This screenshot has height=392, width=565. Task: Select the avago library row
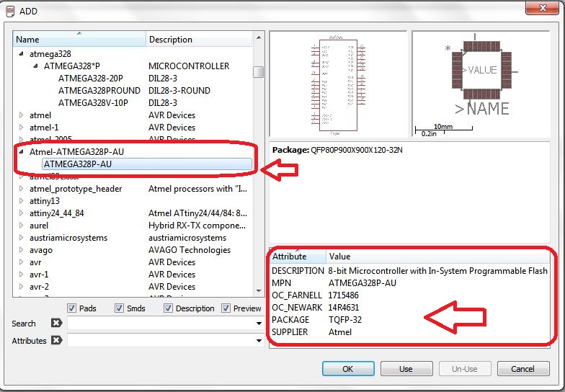[x=40, y=249]
